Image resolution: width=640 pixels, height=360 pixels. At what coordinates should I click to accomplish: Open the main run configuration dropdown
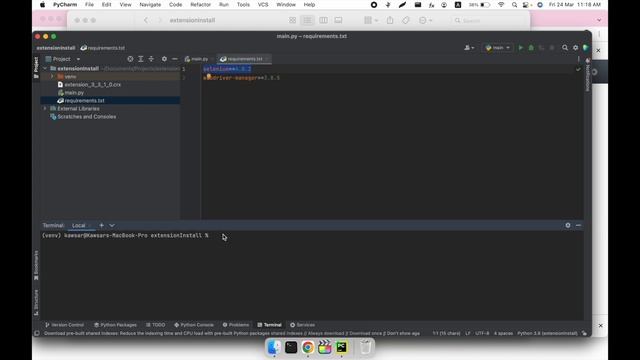[x=498, y=48]
